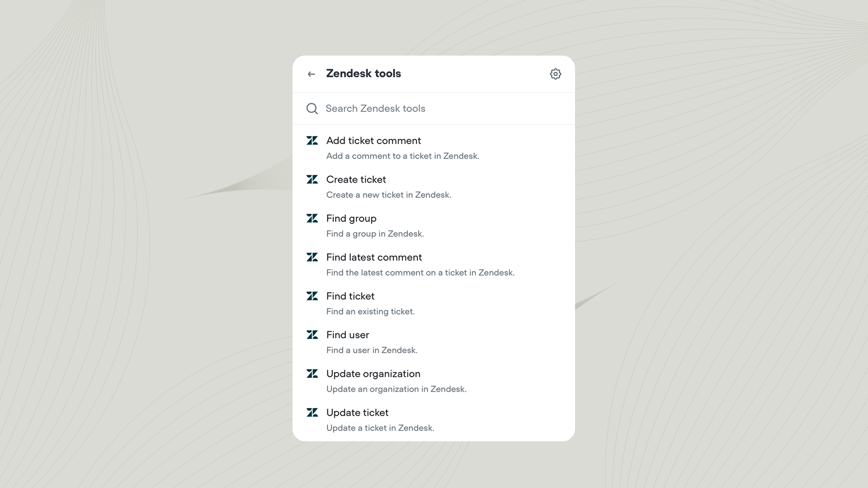Click the Zendesk icon next to Find latest comment
The height and width of the screenshot is (488, 868).
point(313,257)
